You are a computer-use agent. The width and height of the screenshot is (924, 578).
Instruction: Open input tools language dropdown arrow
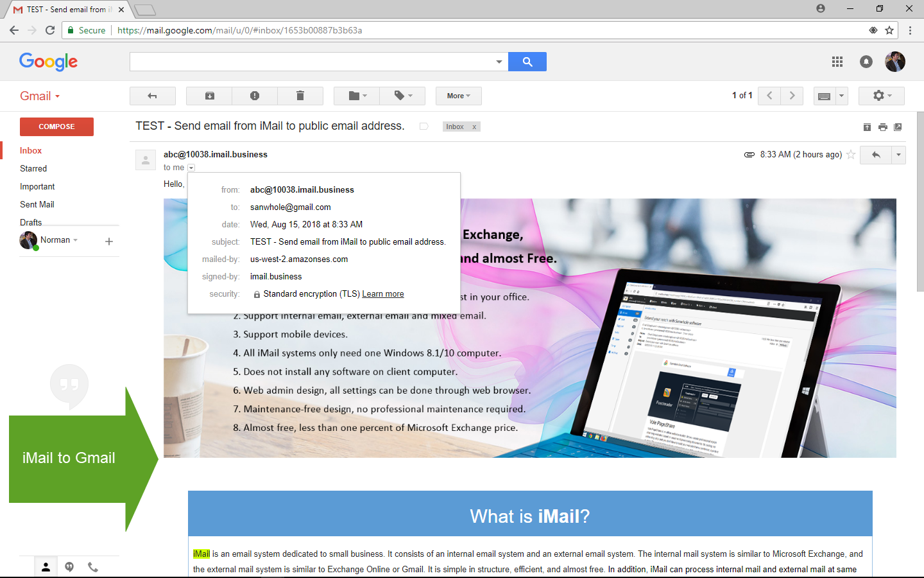[x=841, y=96]
